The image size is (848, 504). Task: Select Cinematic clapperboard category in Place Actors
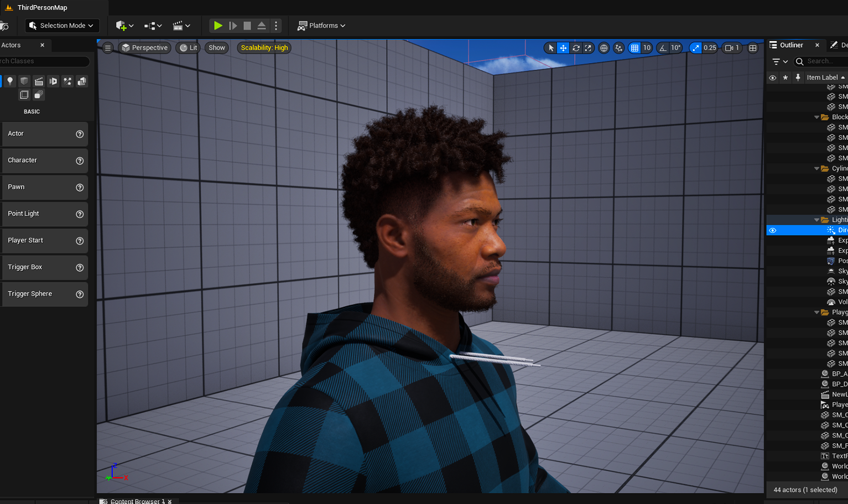tap(39, 81)
